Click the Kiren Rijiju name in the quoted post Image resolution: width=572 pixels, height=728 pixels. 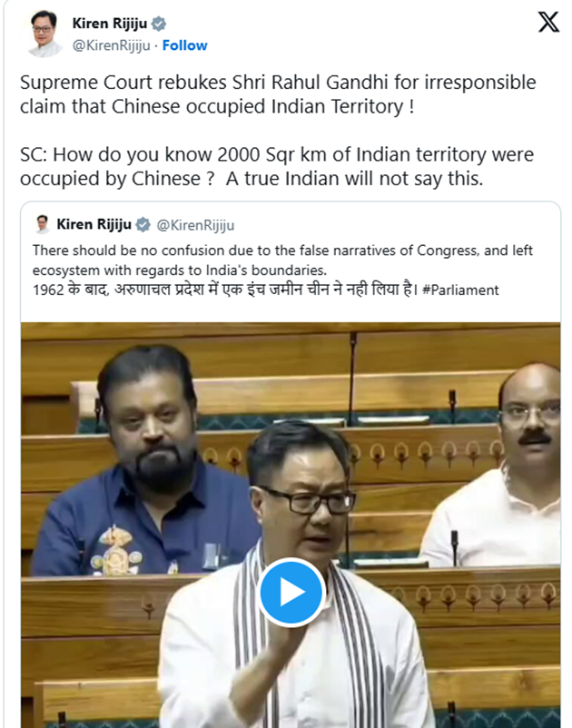(x=94, y=225)
